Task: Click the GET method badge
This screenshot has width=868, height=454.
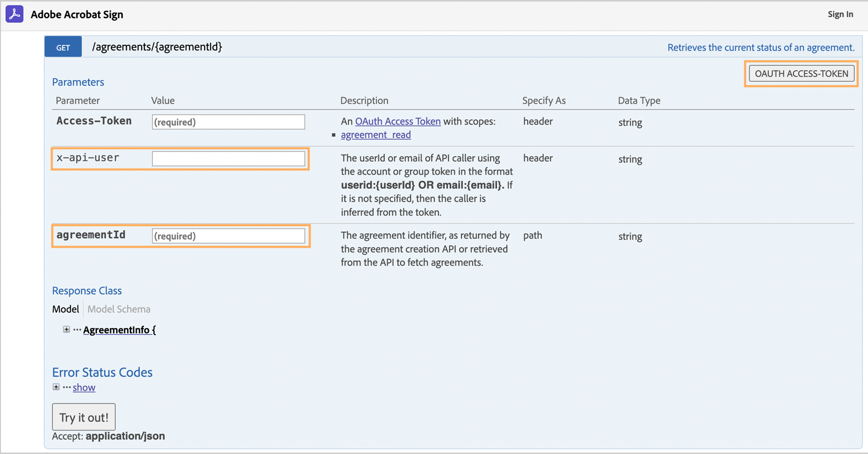Action: click(x=63, y=47)
